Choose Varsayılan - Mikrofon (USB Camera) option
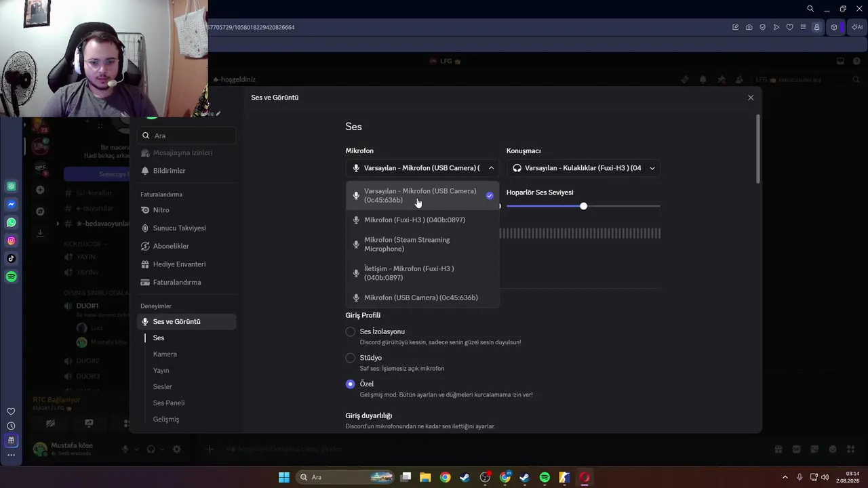The height and width of the screenshot is (488, 868). [x=422, y=195]
